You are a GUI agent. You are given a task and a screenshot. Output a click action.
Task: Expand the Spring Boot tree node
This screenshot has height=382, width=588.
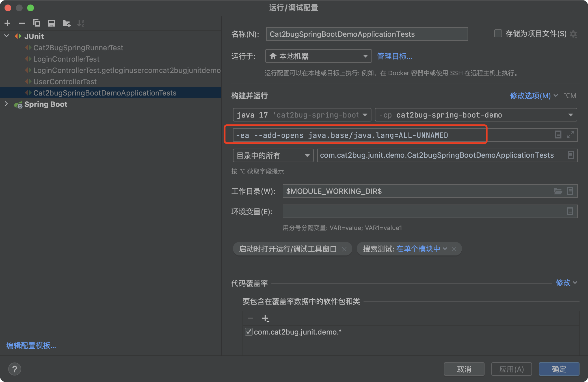(6, 104)
